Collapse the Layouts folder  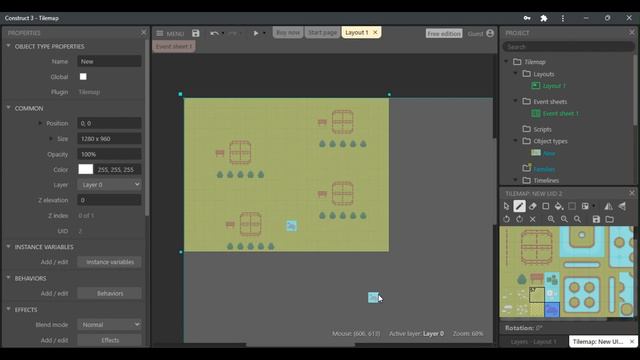(x=515, y=73)
